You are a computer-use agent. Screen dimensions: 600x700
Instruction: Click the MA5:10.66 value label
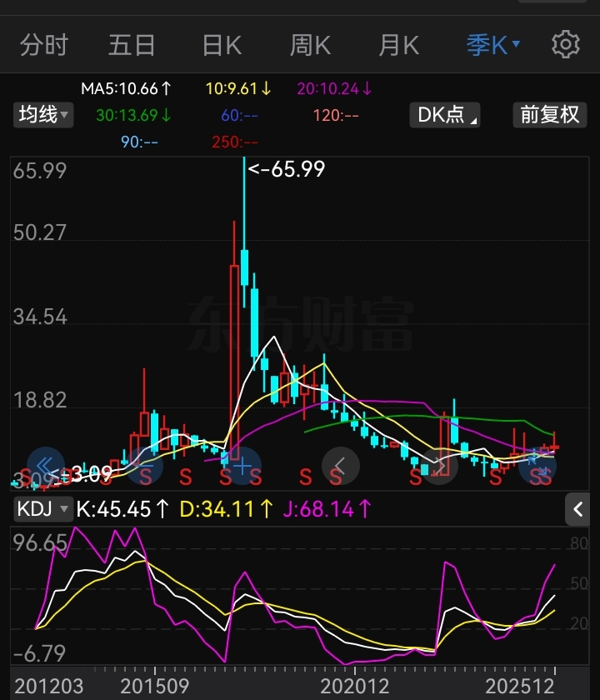tap(126, 88)
